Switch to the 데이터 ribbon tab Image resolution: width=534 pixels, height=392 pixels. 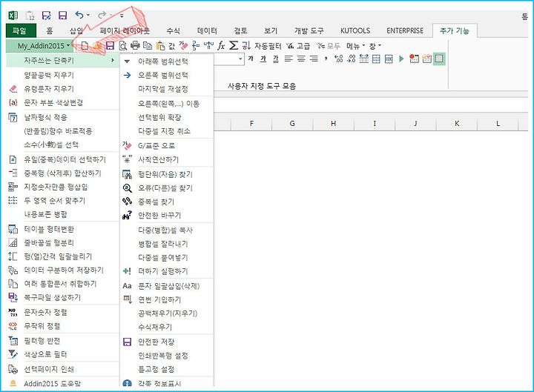click(207, 30)
